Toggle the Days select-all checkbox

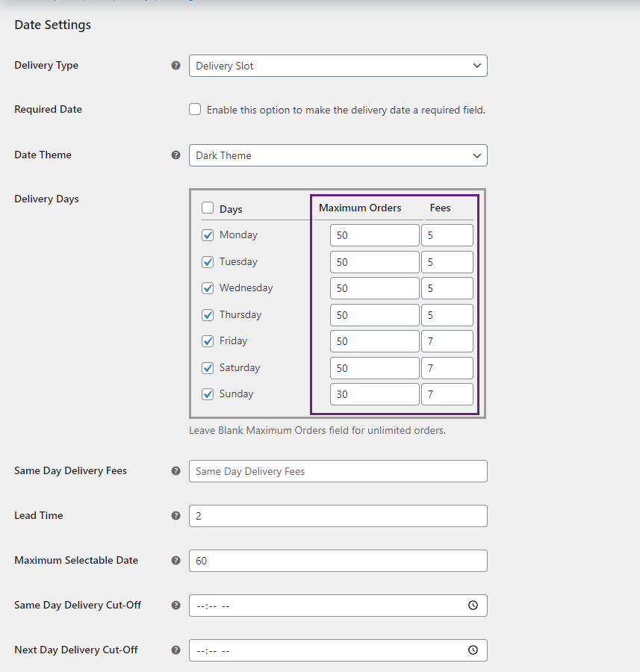point(208,208)
